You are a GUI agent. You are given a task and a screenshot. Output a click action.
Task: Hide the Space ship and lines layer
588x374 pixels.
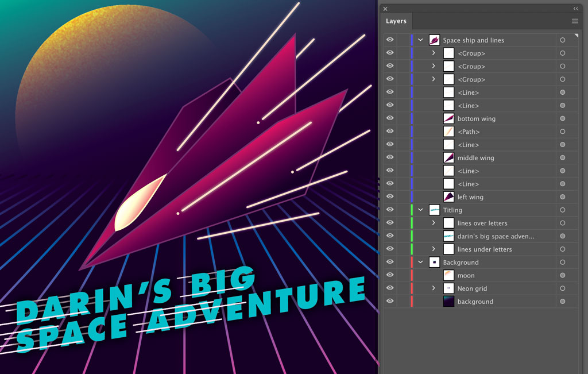coord(390,40)
